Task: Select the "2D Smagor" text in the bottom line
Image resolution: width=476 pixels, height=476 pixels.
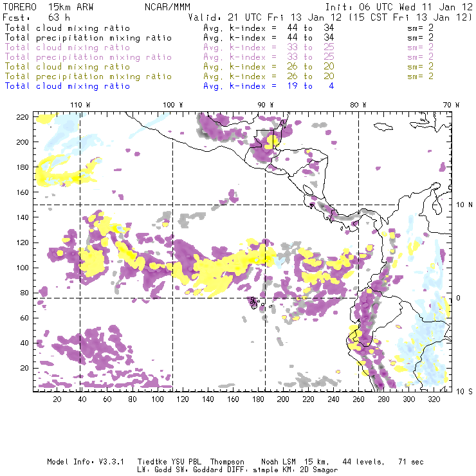Action: (x=319, y=470)
